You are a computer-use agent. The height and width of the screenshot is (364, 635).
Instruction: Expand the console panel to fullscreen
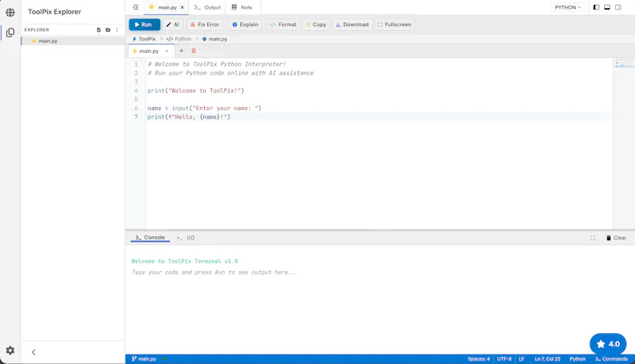593,238
